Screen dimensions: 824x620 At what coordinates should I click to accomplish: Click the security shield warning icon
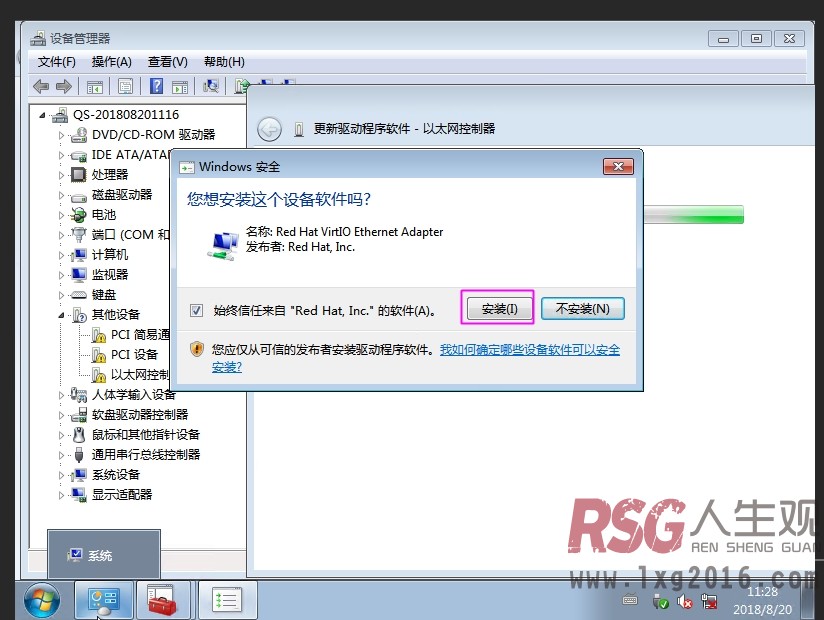pos(197,349)
